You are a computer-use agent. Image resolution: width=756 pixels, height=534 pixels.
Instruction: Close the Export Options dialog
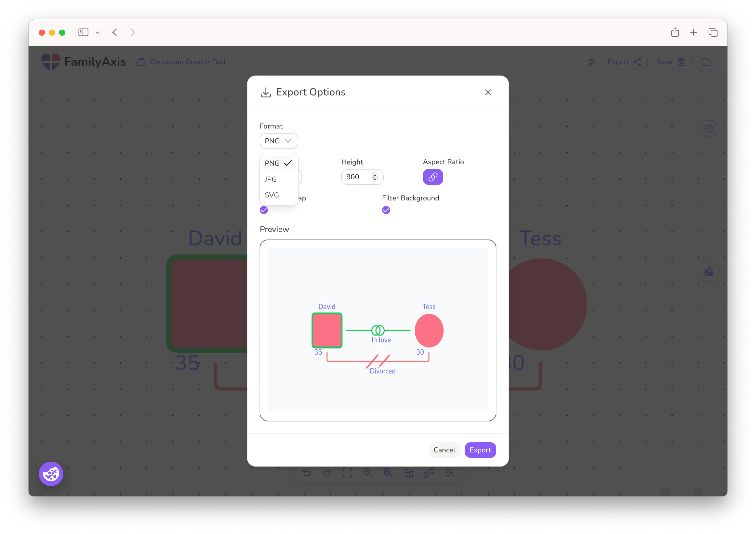pyautogui.click(x=488, y=92)
